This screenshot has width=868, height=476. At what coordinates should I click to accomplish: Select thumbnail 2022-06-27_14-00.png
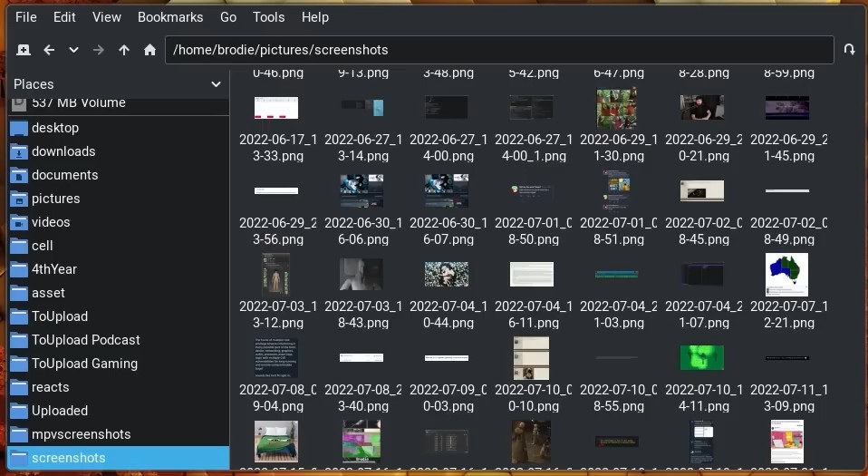[447, 108]
